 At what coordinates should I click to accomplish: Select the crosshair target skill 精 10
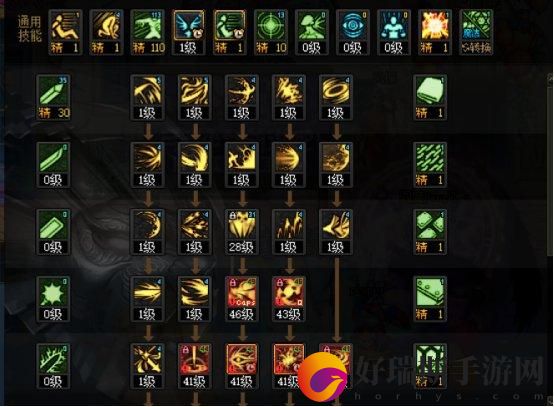point(270,33)
